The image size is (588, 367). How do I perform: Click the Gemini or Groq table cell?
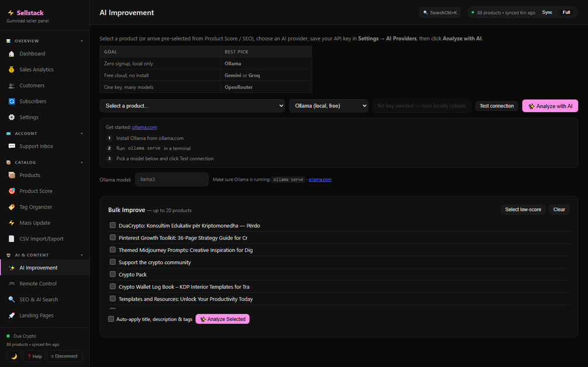(x=266, y=75)
